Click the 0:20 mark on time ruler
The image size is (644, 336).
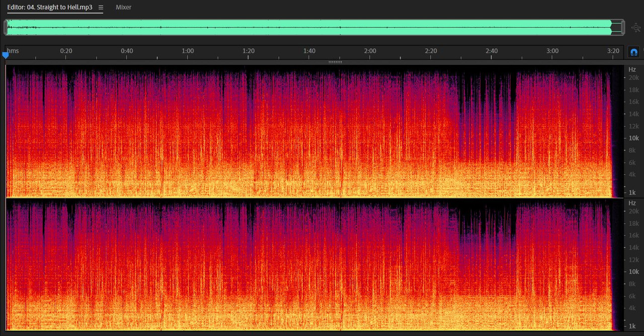[x=66, y=51]
